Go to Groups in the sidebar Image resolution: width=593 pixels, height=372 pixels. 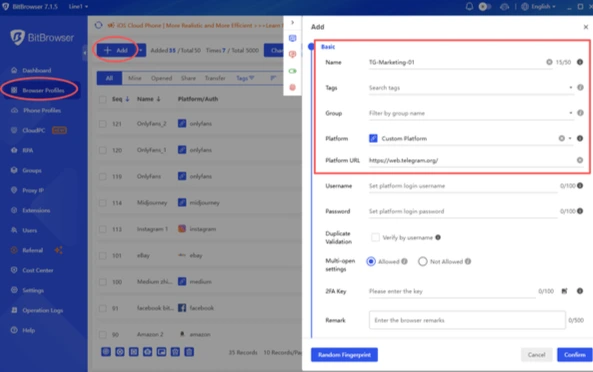26,170
